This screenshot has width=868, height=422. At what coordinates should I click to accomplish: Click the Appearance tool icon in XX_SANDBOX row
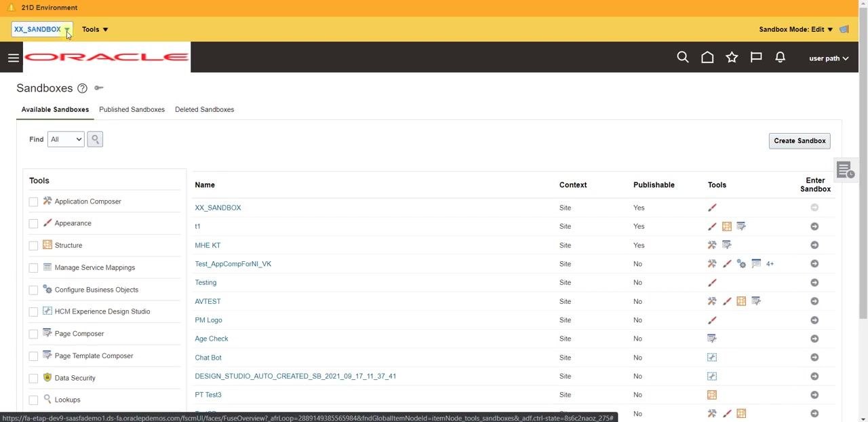[712, 208]
